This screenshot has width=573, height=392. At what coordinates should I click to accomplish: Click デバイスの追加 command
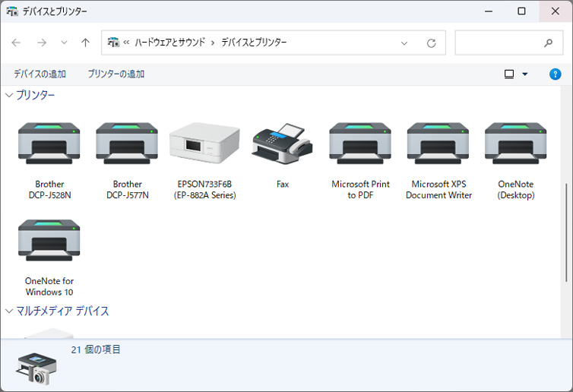coord(40,74)
